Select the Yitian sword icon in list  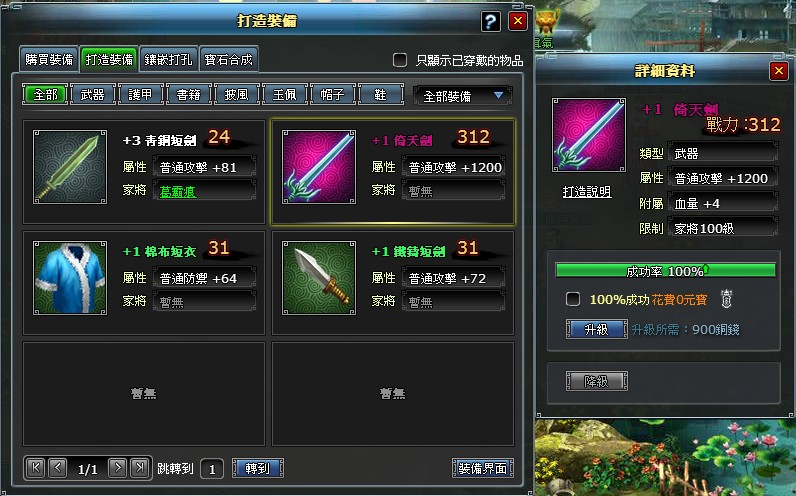[x=319, y=167]
